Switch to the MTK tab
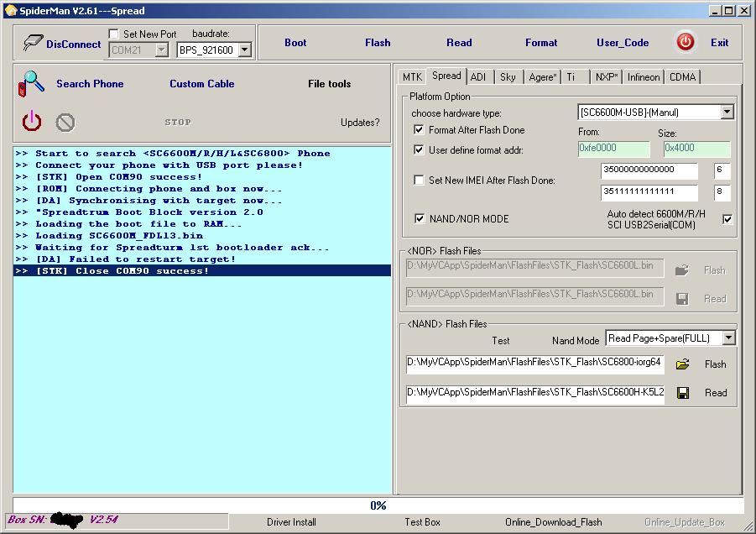 tap(412, 76)
